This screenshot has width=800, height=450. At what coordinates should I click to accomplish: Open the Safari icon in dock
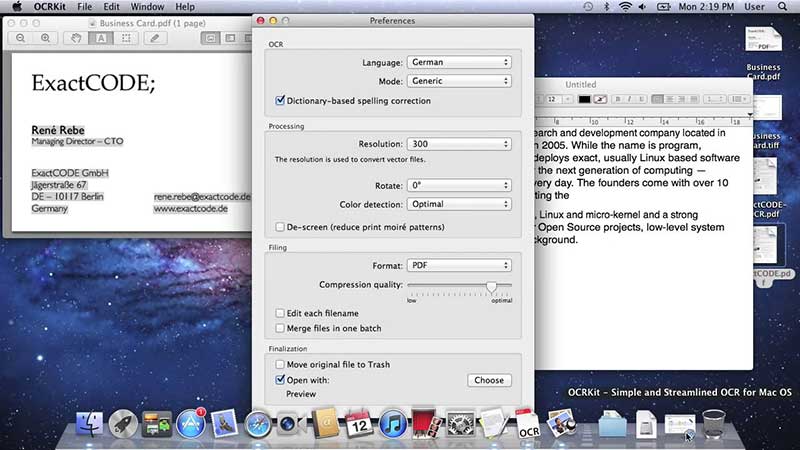pyautogui.click(x=258, y=424)
